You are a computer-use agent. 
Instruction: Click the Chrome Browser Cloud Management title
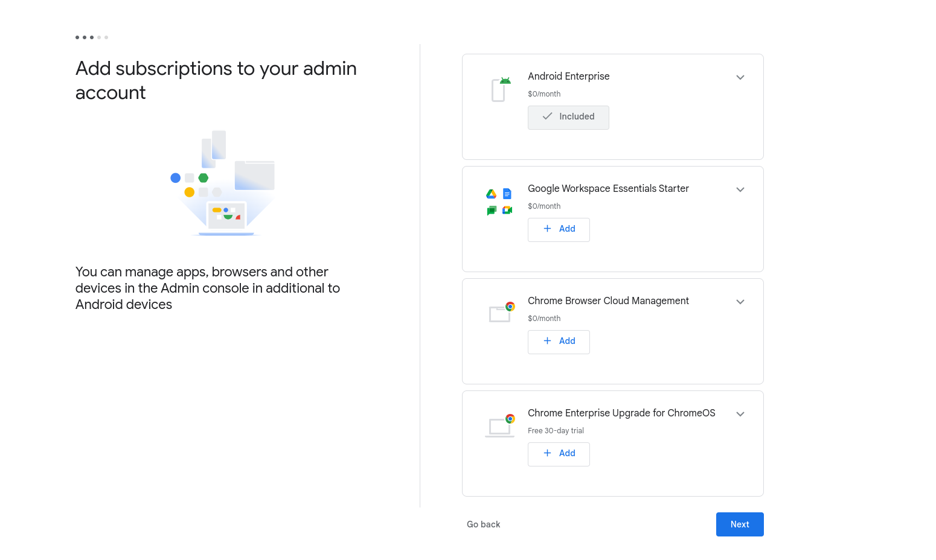pos(608,301)
